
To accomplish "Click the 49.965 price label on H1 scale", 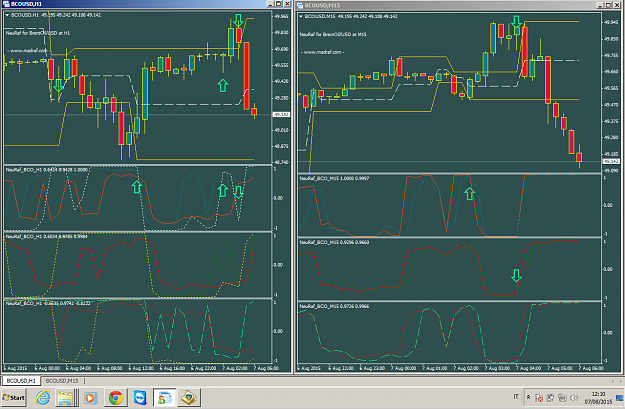I will (281, 16).
